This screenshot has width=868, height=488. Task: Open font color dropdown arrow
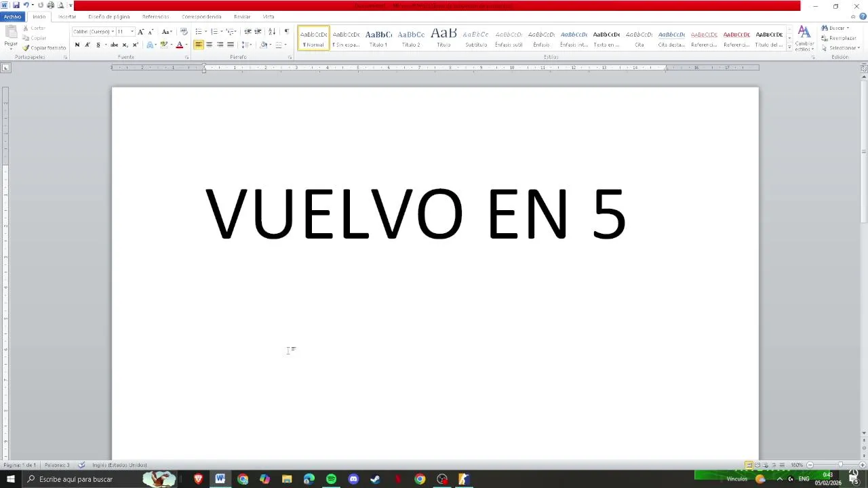(186, 45)
